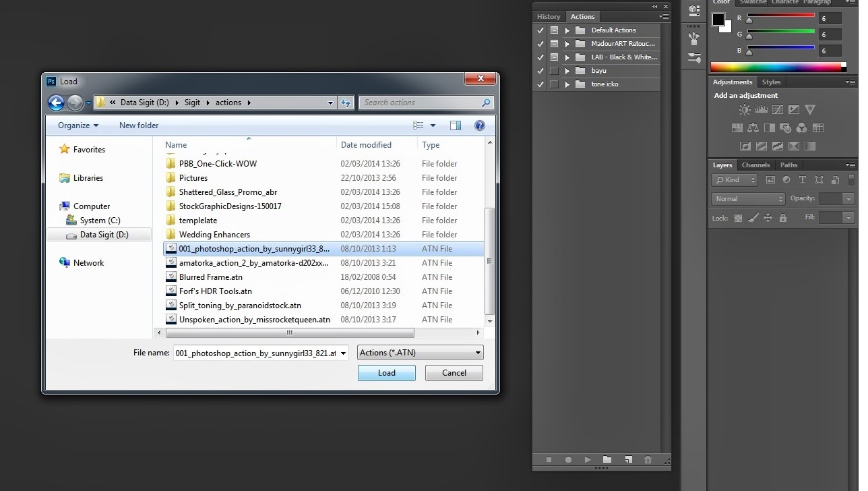868x491 pixels.
Task: Open the Actions (*.ATN) file type dropdown
Action: (x=476, y=352)
